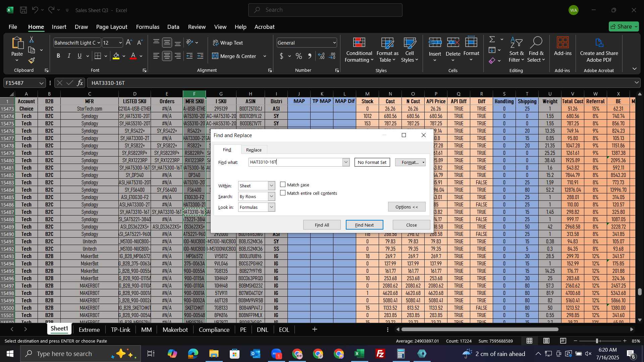The height and width of the screenshot is (362, 644).
Task: Toggle Underline formatting
Action: point(79,56)
